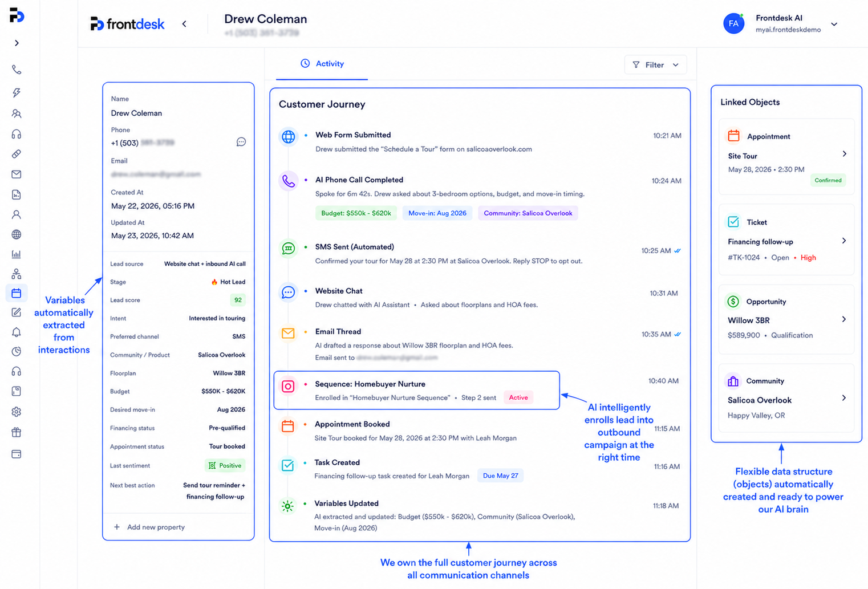
Task: Click the Community: Salicoa Overlook tag
Action: click(x=528, y=213)
